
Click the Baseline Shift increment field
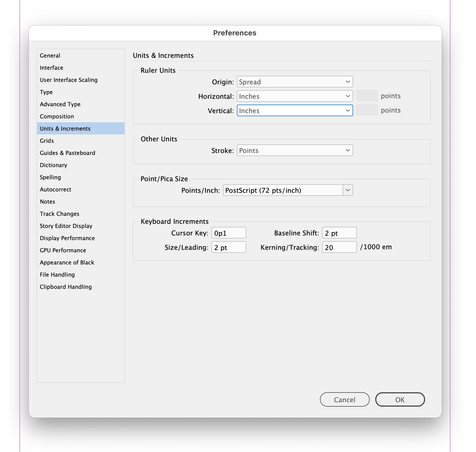(x=339, y=233)
